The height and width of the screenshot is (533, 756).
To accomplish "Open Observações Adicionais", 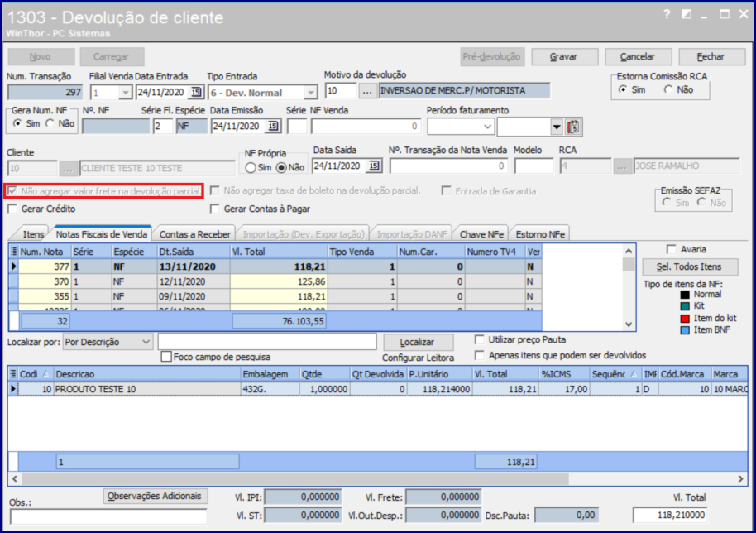I will (x=156, y=497).
